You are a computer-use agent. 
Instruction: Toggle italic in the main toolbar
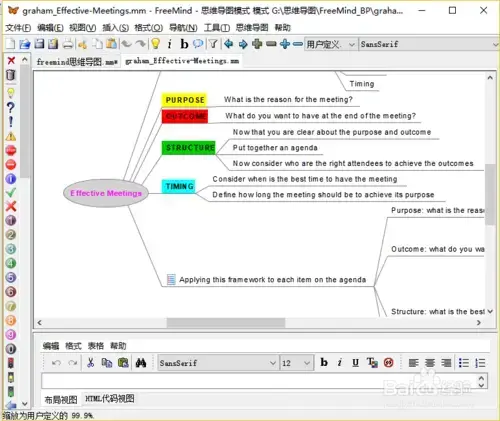(170, 44)
